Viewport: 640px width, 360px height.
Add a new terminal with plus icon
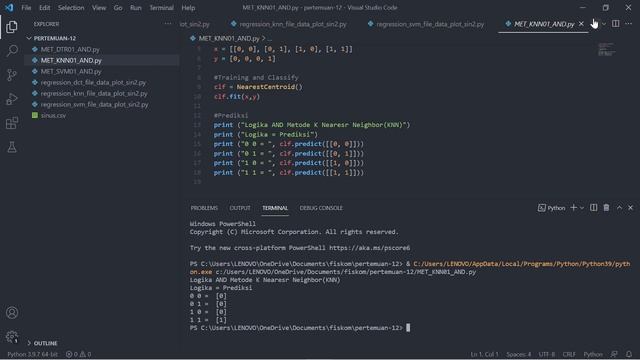[573, 208]
